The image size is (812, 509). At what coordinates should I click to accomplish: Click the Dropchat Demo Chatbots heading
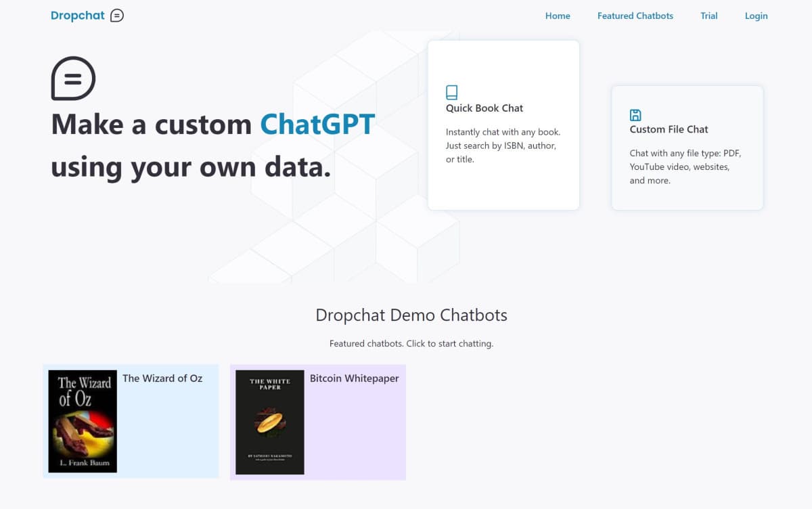[x=411, y=315]
